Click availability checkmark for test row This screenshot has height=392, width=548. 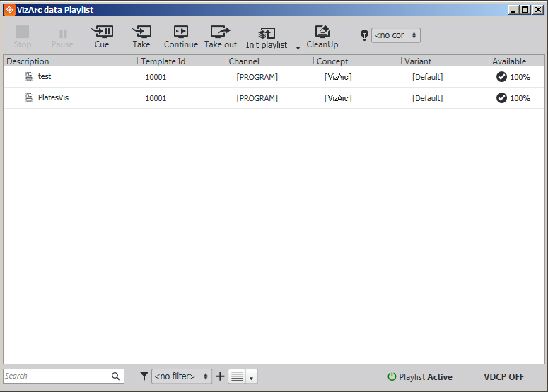click(x=501, y=77)
